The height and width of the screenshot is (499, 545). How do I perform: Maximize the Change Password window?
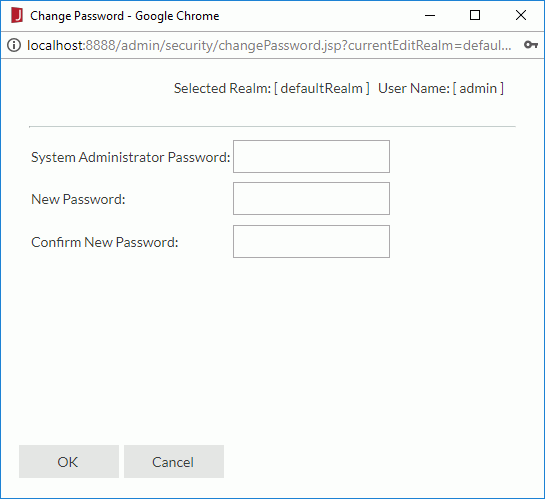click(475, 15)
